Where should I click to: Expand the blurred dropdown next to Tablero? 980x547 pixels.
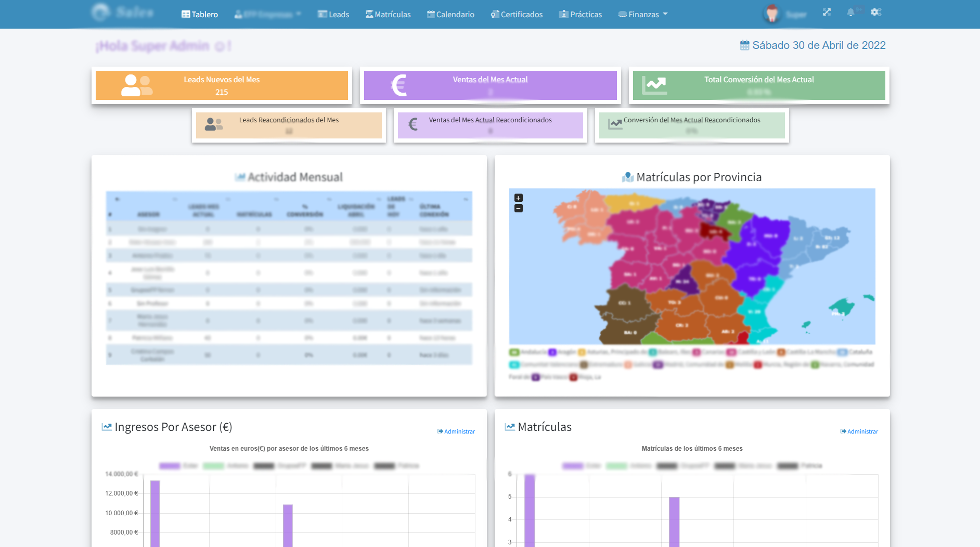pyautogui.click(x=267, y=15)
